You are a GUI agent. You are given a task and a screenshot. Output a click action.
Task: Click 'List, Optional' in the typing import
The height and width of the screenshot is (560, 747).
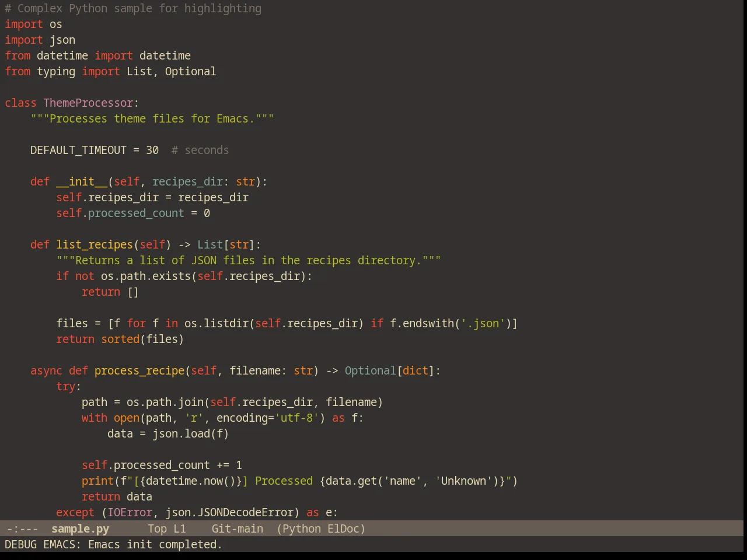pyautogui.click(x=172, y=71)
